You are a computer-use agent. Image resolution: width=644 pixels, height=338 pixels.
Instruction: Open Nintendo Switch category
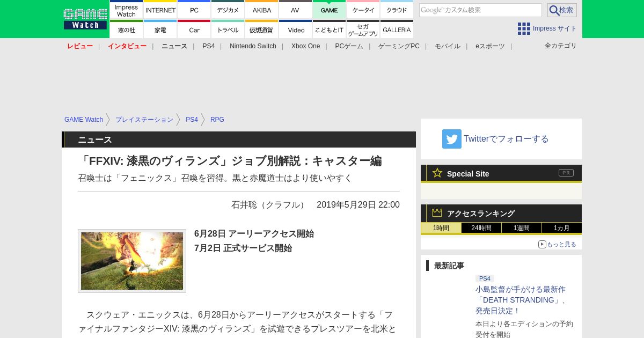coord(253,46)
